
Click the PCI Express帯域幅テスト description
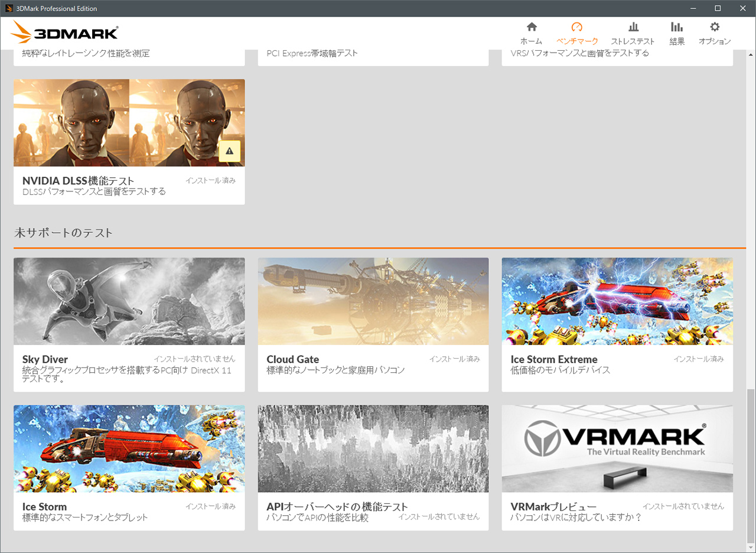point(312,53)
